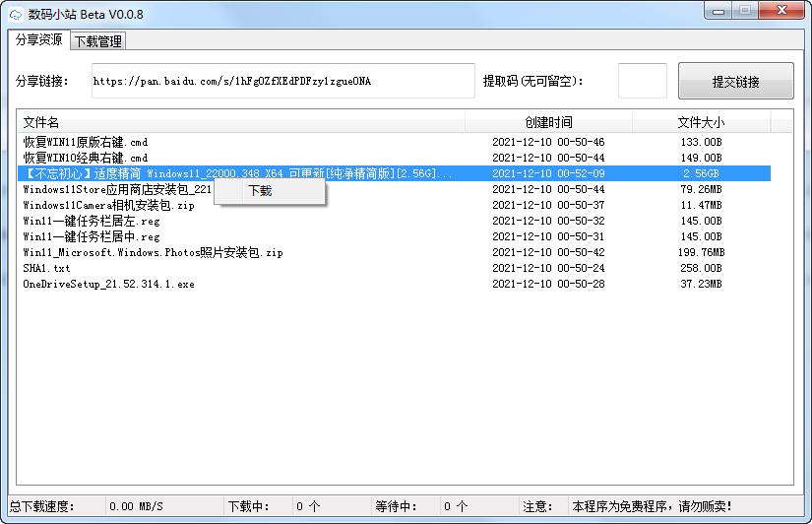
Task: Select Win11_Microsoft.Windows.Photos照片安装包.zip
Action: point(153,252)
